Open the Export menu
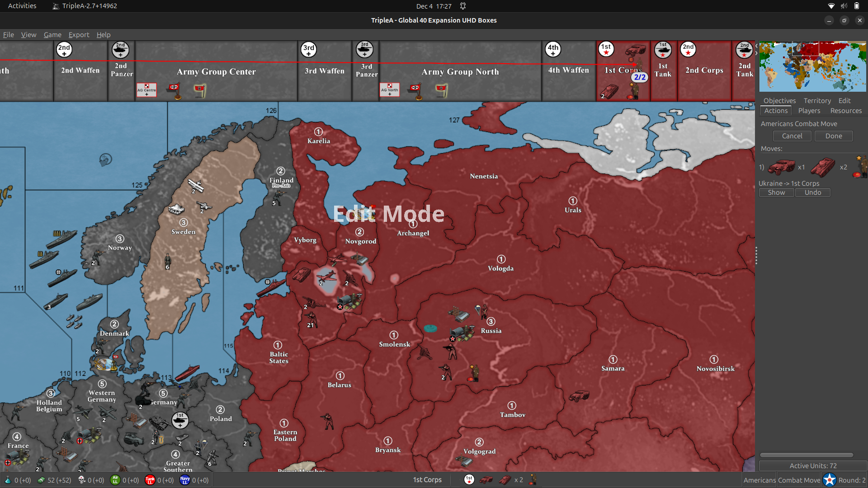Screen dimensions: 868x488 (79, 35)
